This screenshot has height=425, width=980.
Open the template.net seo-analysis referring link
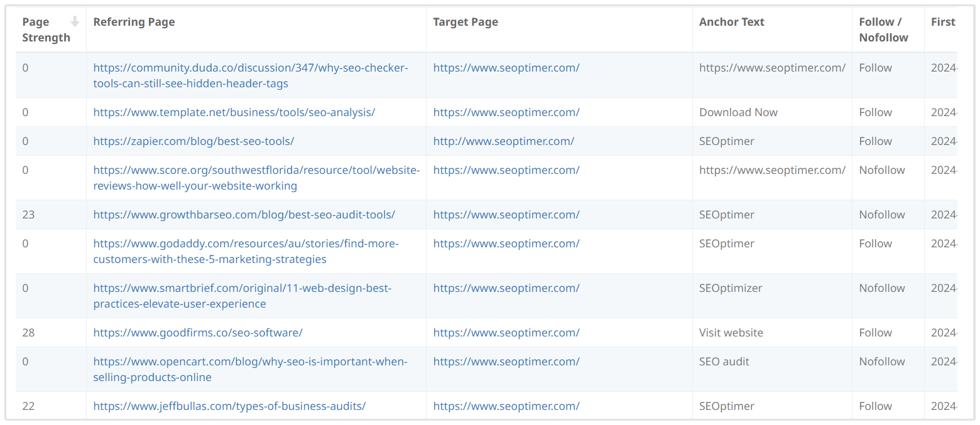[234, 112]
